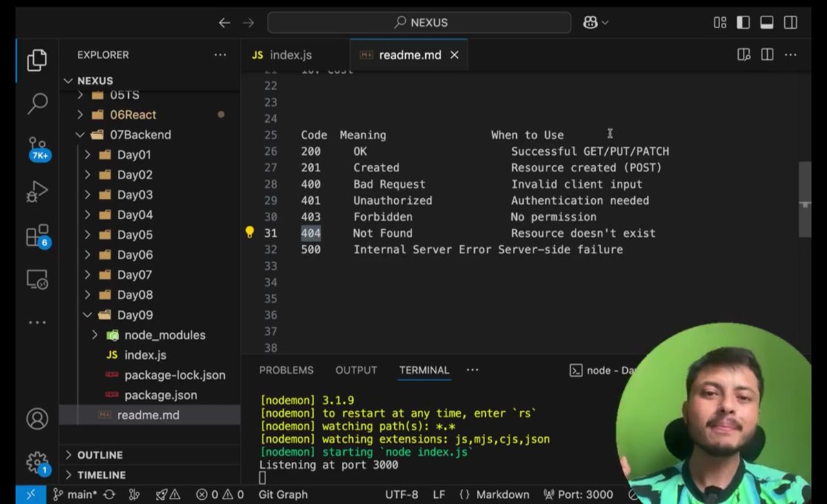Close the readme.md tab
Screen dimensions: 827x504
pos(454,55)
